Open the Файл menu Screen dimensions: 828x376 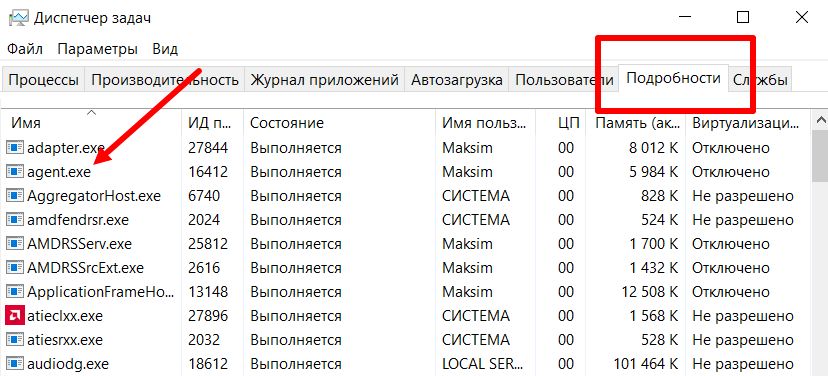(25, 49)
